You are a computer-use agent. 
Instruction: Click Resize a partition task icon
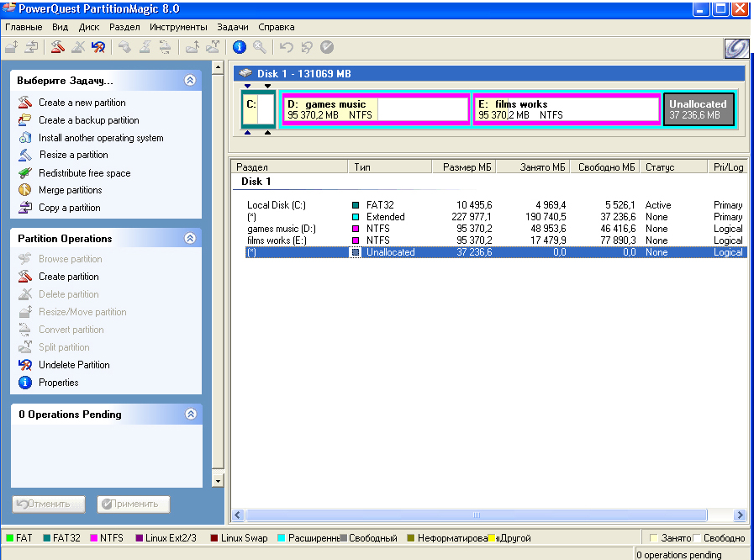24,155
